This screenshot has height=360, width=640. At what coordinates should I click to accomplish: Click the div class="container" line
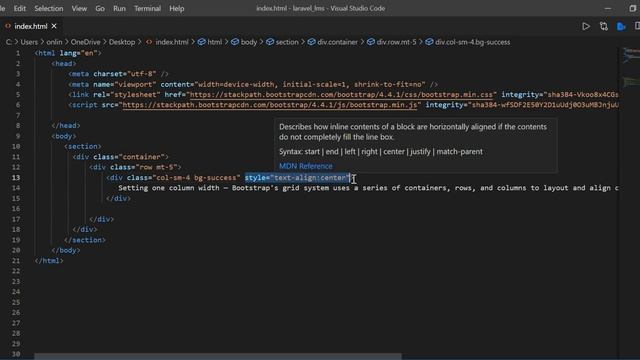tap(120, 157)
